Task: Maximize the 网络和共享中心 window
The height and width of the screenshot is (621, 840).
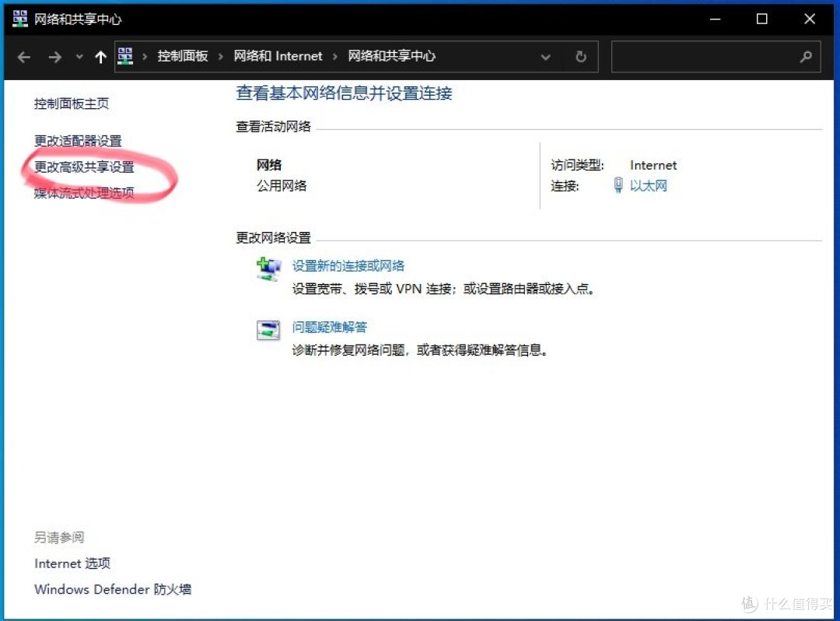Action: pyautogui.click(x=761, y=19)
